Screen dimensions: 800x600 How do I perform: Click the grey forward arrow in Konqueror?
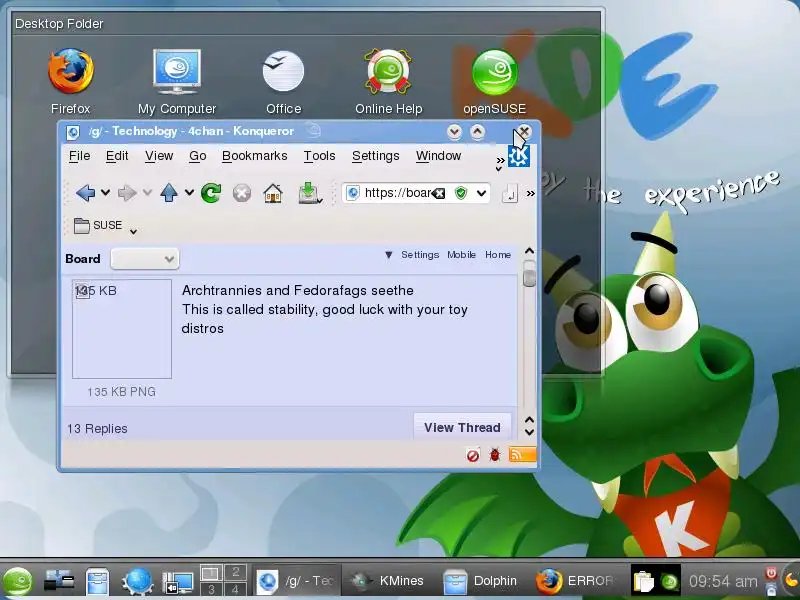[x=127, y=193]
